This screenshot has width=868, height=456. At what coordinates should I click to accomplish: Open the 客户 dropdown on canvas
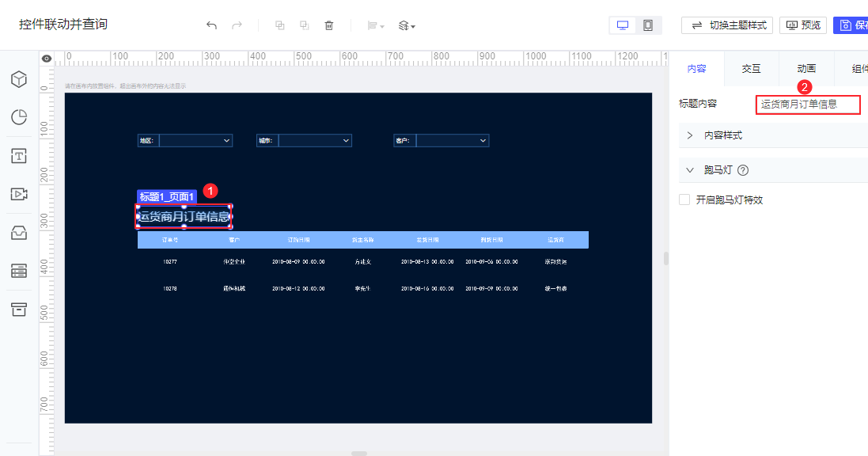pyautogui.click(x=453, y=141)
